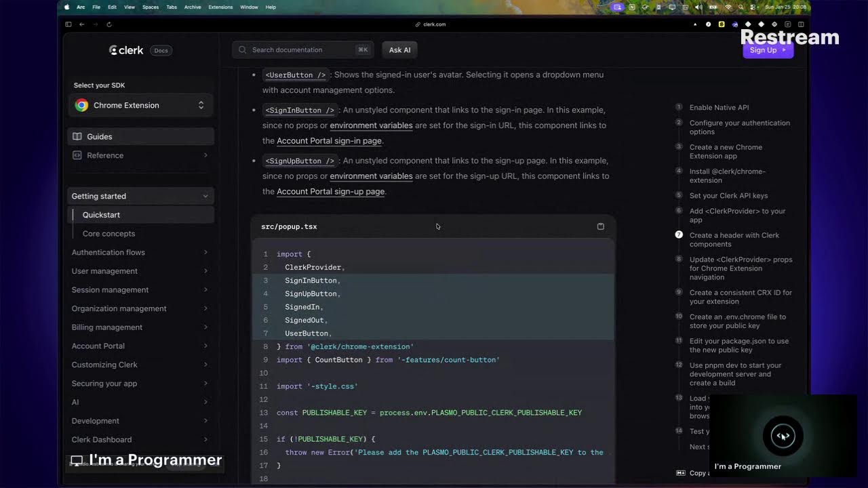This screenshot has height=488, width=868.
Task: Click the Reference code icon
Action: pyautogui.click(x=77, y=155)
